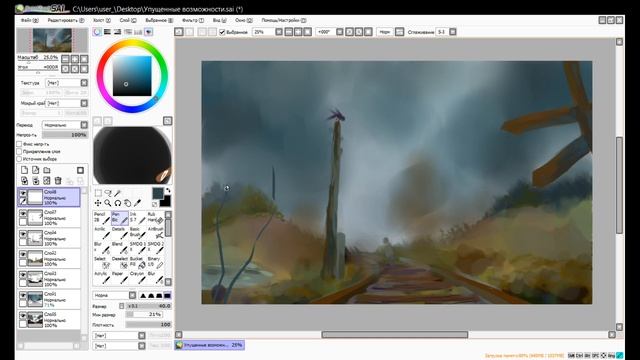This screenshot has width=640, height=360.
Task: Open the Файл menu
Action: point(29,20)
